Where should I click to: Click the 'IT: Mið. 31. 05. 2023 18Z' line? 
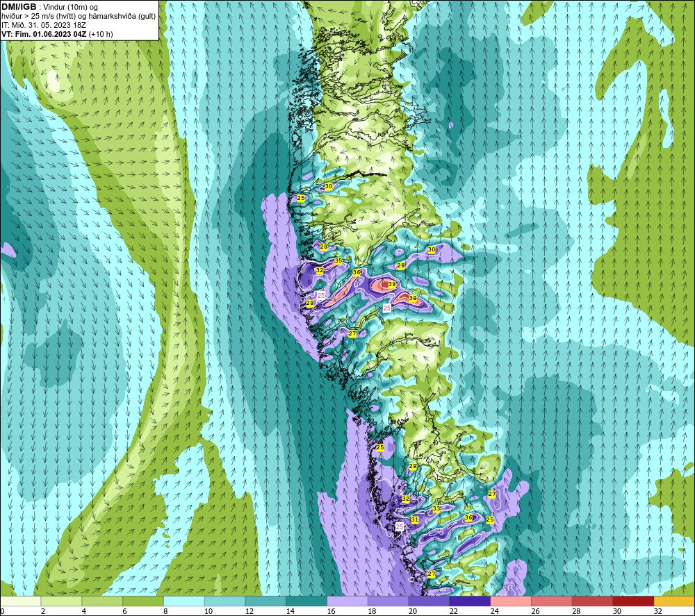point(43,25)
